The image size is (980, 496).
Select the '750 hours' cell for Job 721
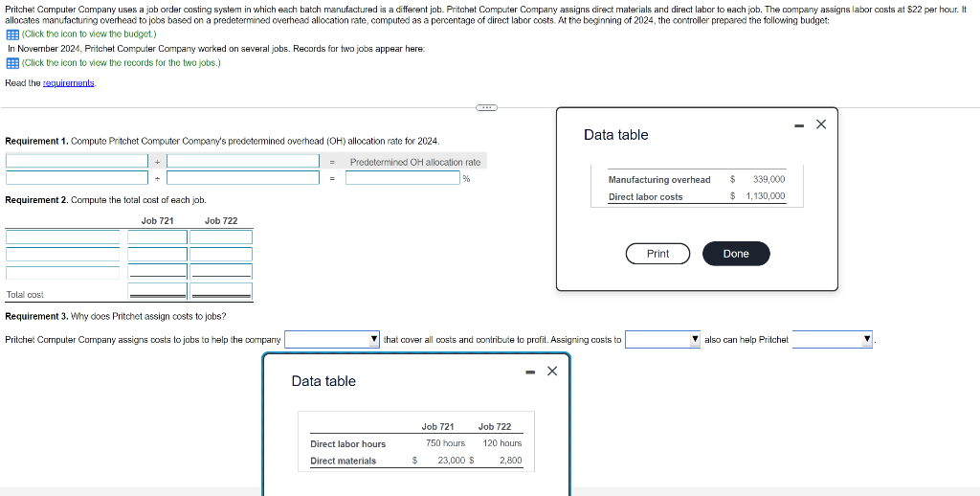coord(446,443)
